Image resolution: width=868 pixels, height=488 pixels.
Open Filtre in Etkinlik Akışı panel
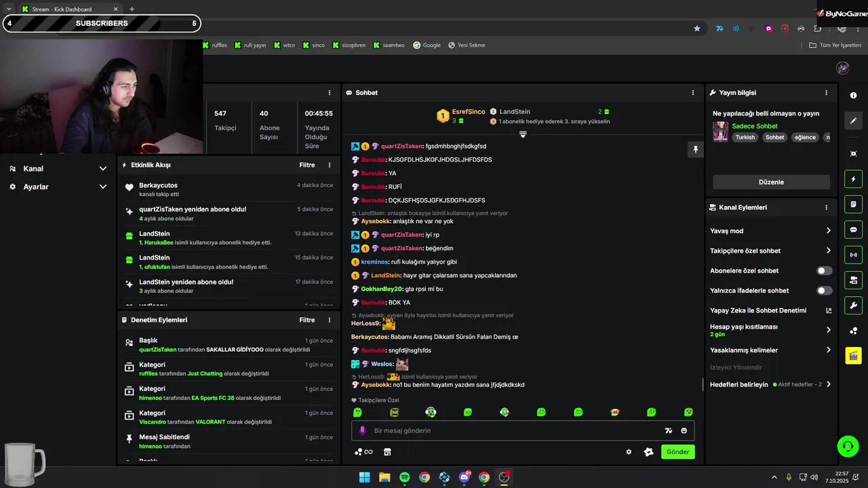[x=307, y=165]
